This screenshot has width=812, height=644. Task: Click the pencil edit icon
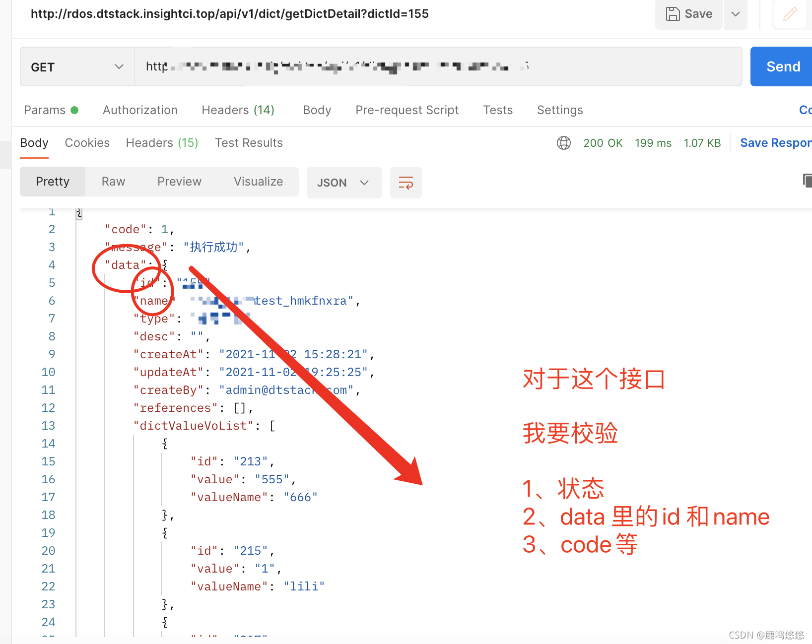point(790,14)
